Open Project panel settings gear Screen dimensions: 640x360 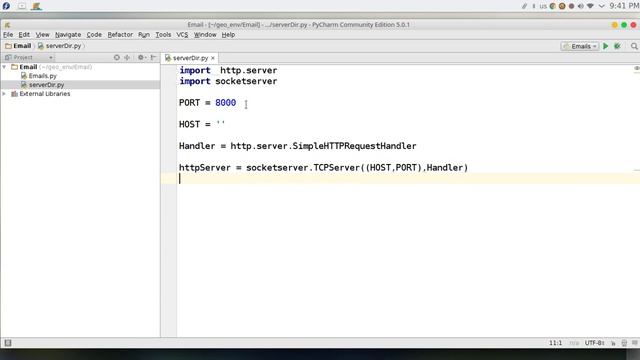pyautogui.click(x=141, y=58)
